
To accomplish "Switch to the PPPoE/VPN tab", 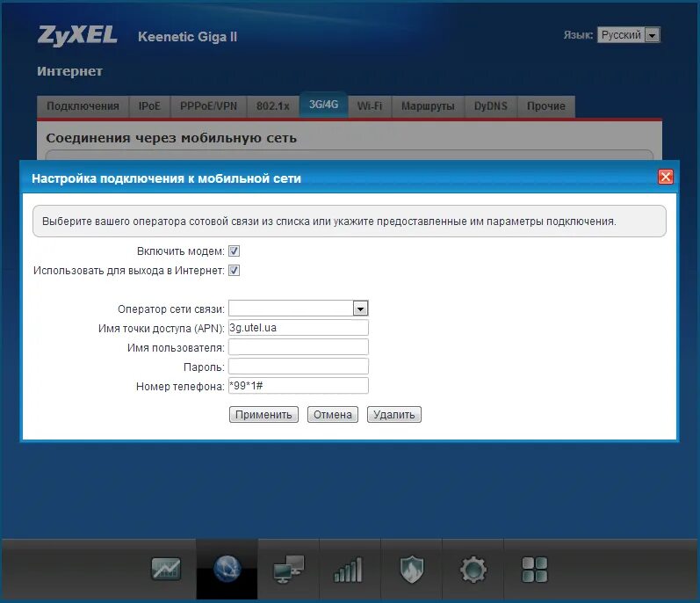I will [x=208, y=106].
